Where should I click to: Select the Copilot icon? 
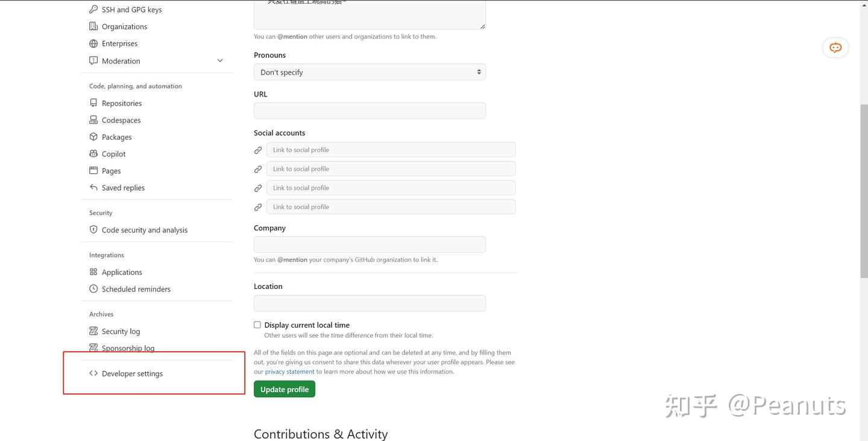tap(93, 153)
